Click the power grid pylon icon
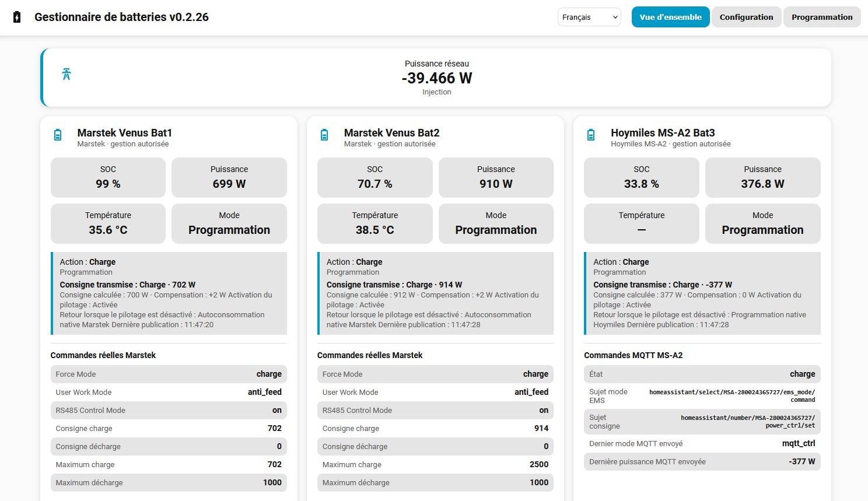Screen dimensions: 868x501 [66, 74]
